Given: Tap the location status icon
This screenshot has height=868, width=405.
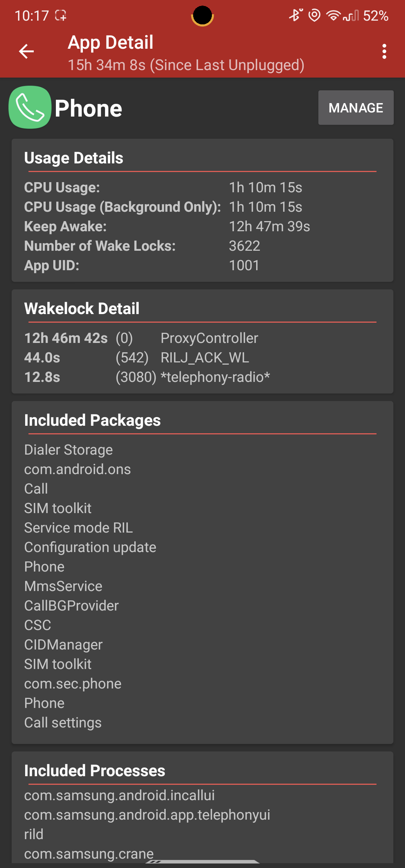Looking at the screenshot, I should click(x=314, y=15).
